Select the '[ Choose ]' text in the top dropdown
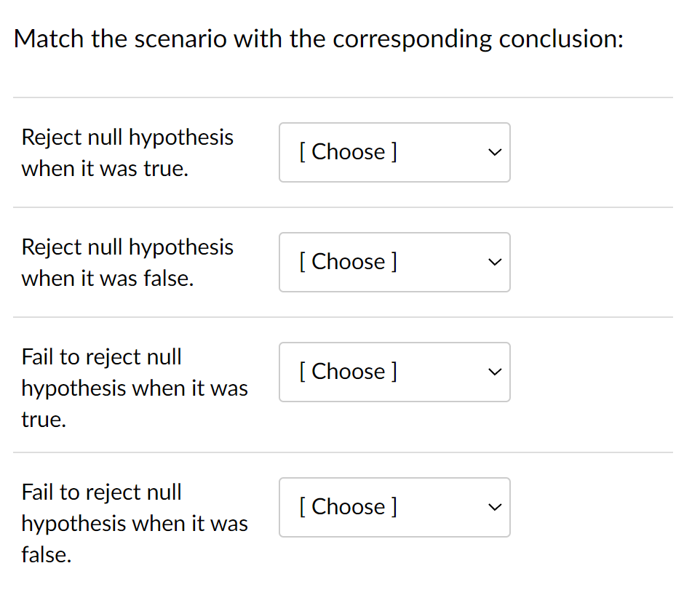The image size is (700, 595). pos(348,152)
